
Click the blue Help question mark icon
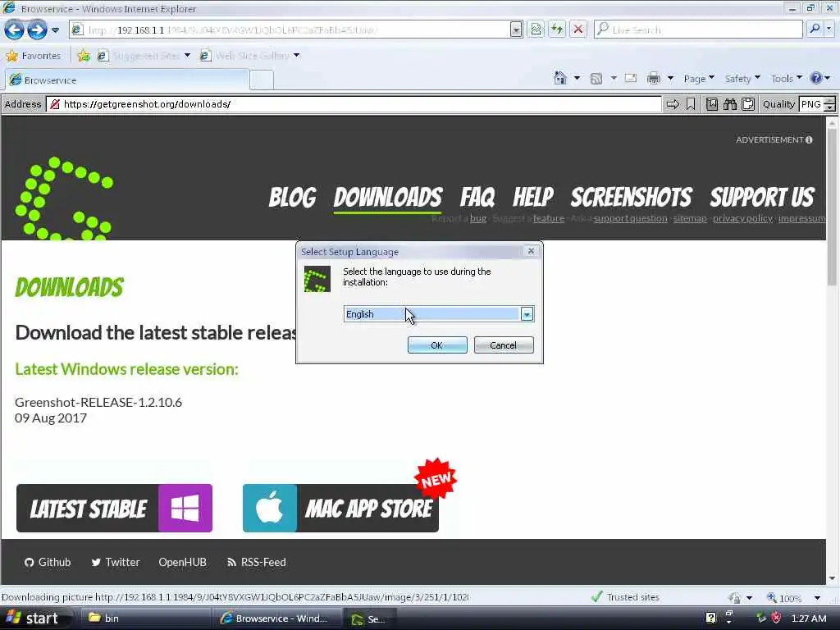coord(816,78)
